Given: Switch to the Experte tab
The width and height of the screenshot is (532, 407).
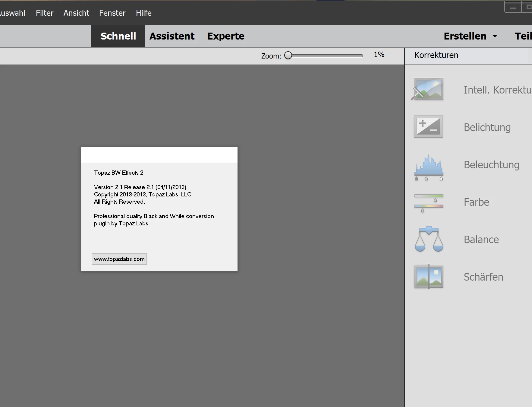Looking at the screenshot, I should pos(226,36).
